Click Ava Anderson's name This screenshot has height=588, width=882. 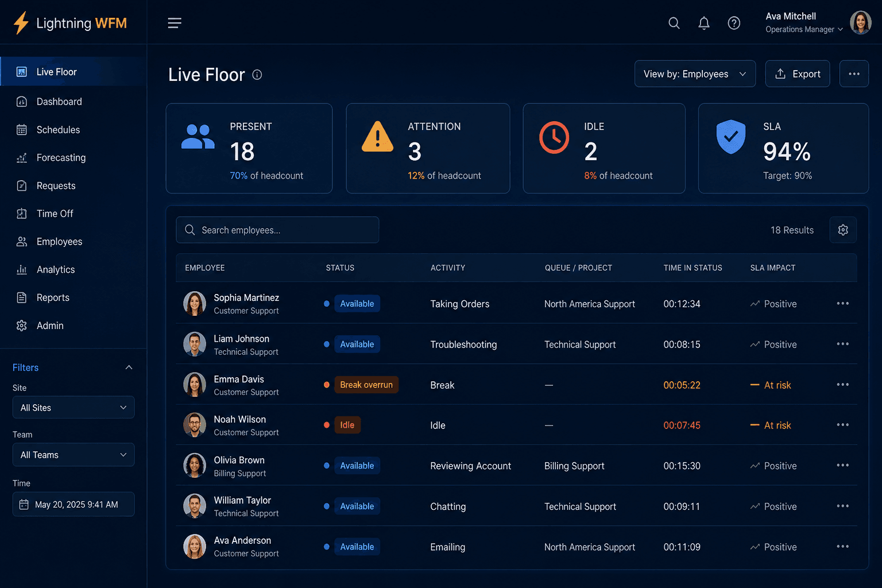point(242,540)
